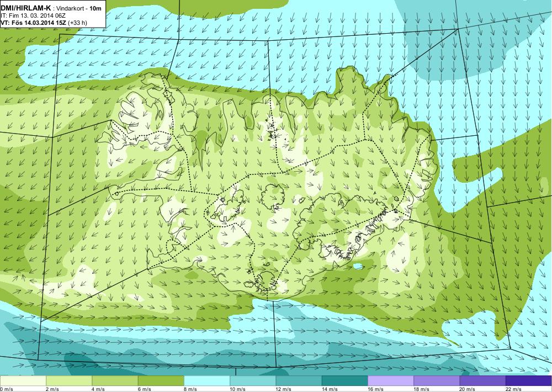Click the '(+33 h)' forecast offset text
The width and height of the screenshot is (552, 392).
tap(77, 23)
